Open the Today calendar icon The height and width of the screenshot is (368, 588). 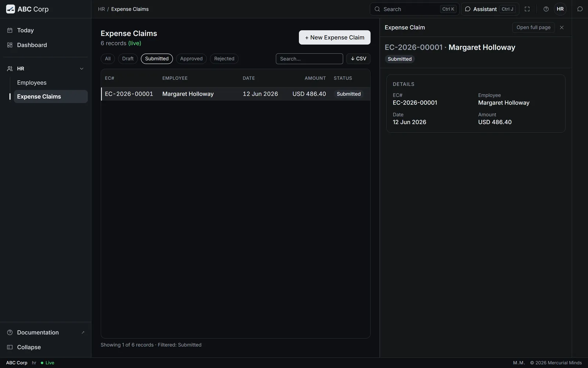pos(10,30)
